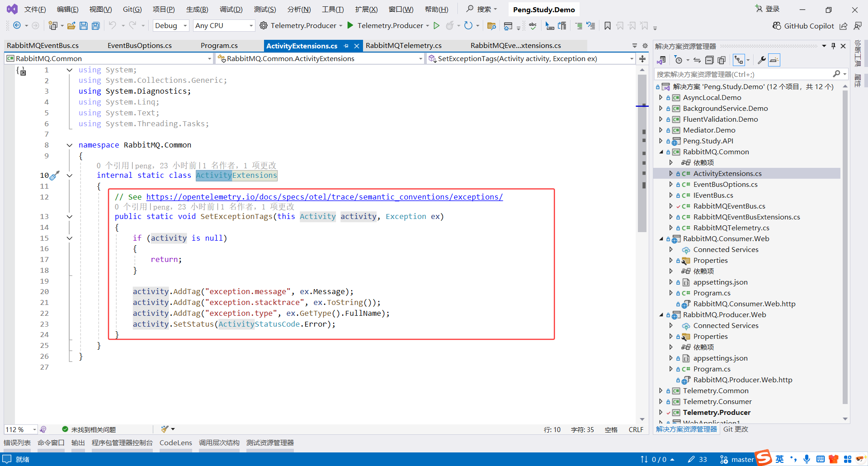
Task: Switch to the RabbitMQEventBus.cs tab
Action: pos(43,46)
